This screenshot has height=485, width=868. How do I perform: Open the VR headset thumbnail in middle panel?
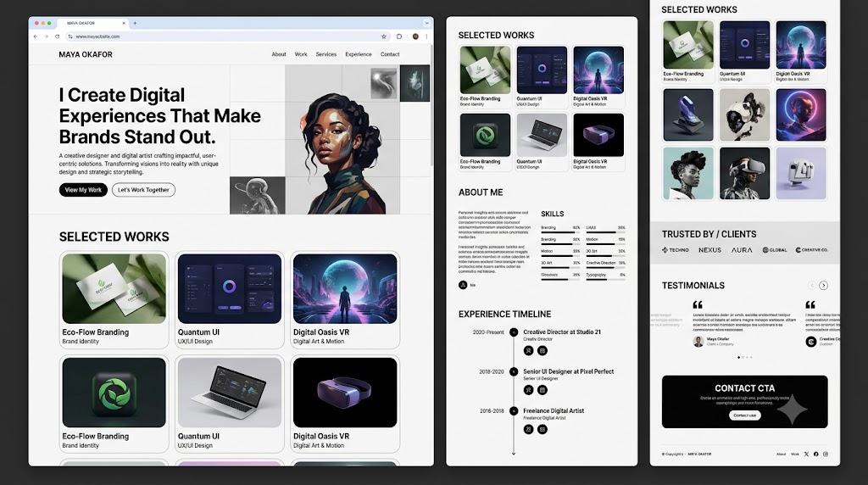[x=598, y=135]
